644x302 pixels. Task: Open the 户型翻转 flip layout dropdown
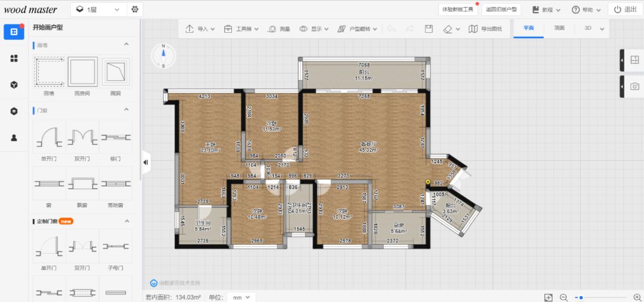tap(357, 29)
